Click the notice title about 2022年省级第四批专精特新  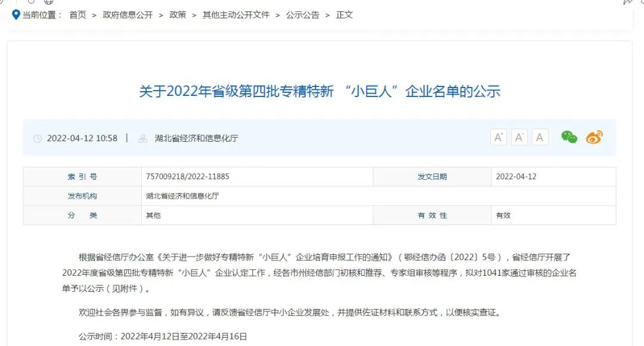320,91
